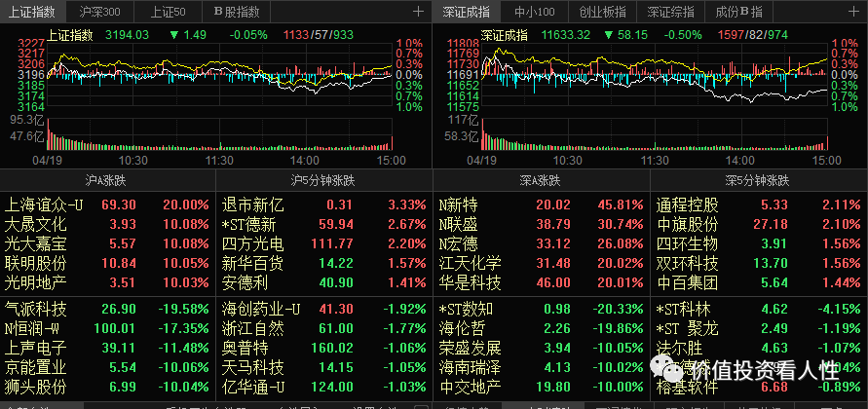Click the 深A涨跌 column header

(540, 180)
